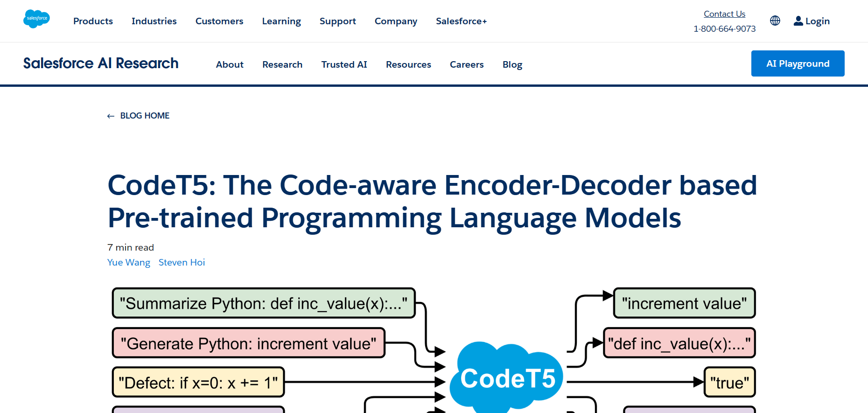
Task: Expand the Customers navigation menu
Action: [219, 21]
